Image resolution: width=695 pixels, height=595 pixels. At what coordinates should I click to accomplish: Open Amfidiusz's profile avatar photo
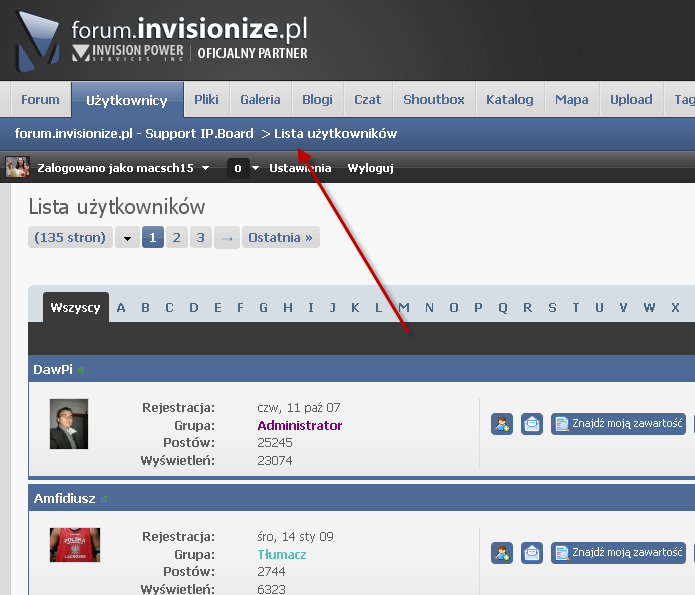pyautogui.click(x=75, y=545)
